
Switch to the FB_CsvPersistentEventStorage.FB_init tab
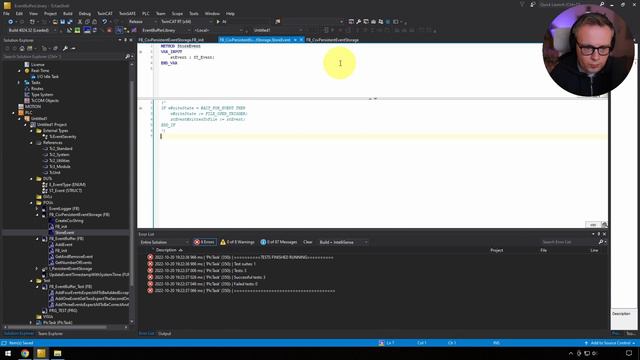coord(171,40)
